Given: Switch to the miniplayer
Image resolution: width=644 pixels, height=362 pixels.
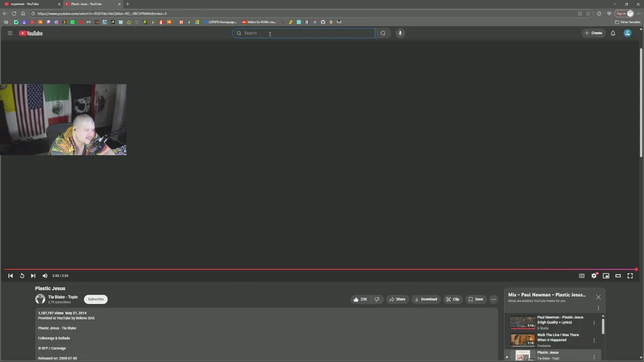Looking at the screenshot, I should (x=606, y=276).
